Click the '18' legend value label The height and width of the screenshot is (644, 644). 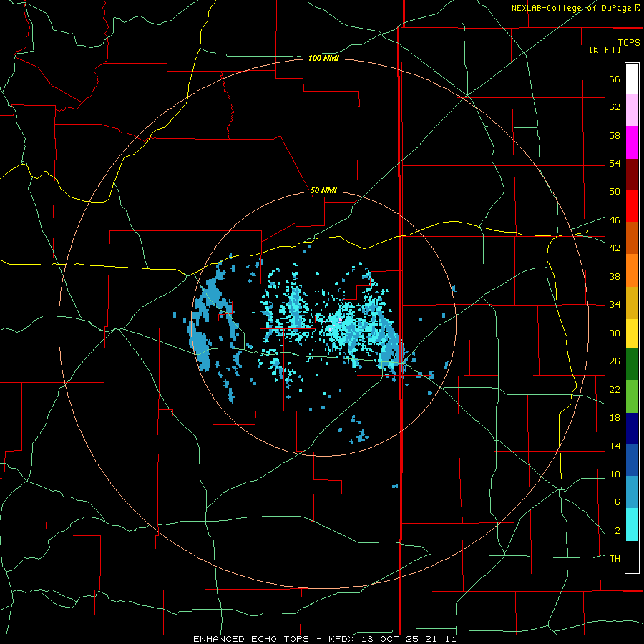tap(615, 418)
